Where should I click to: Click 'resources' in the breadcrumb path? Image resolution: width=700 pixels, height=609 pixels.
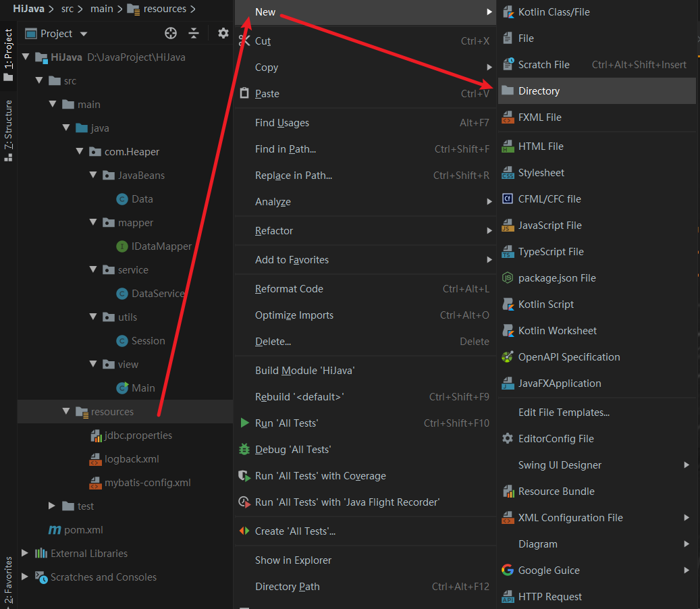(x=165, y=9)
